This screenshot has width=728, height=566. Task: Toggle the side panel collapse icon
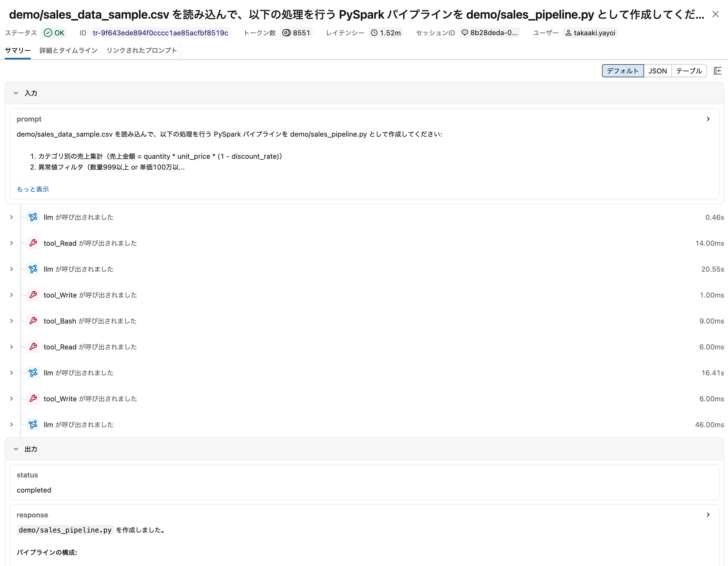(718, 71)
